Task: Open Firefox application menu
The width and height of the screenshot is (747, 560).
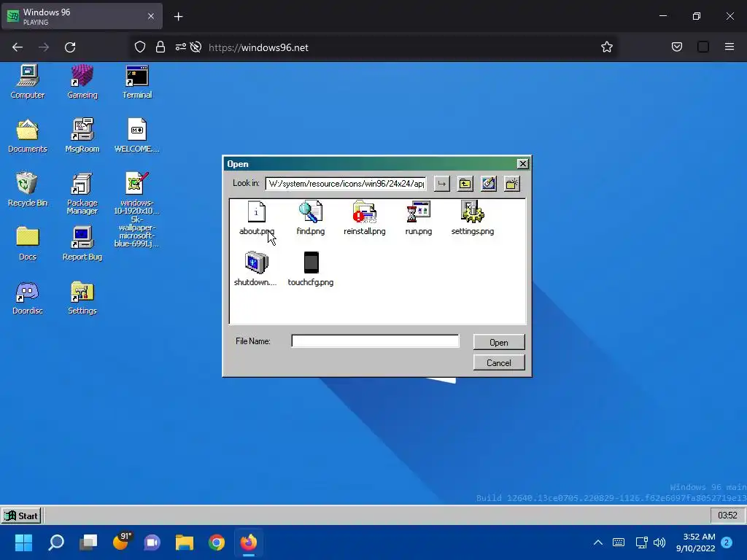Action: coord(729,47)
